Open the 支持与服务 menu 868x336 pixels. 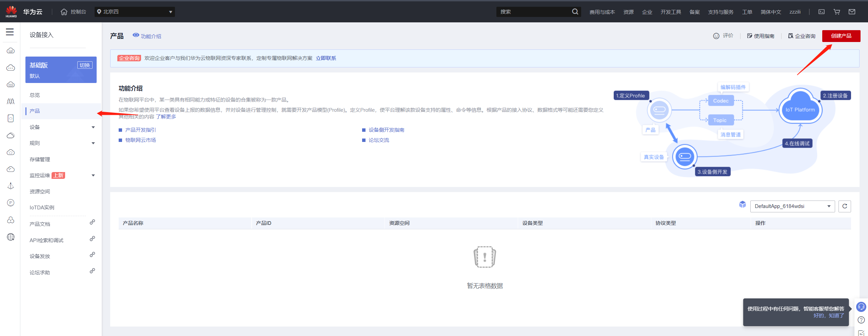pyautogui.click(x=721, y=12)
